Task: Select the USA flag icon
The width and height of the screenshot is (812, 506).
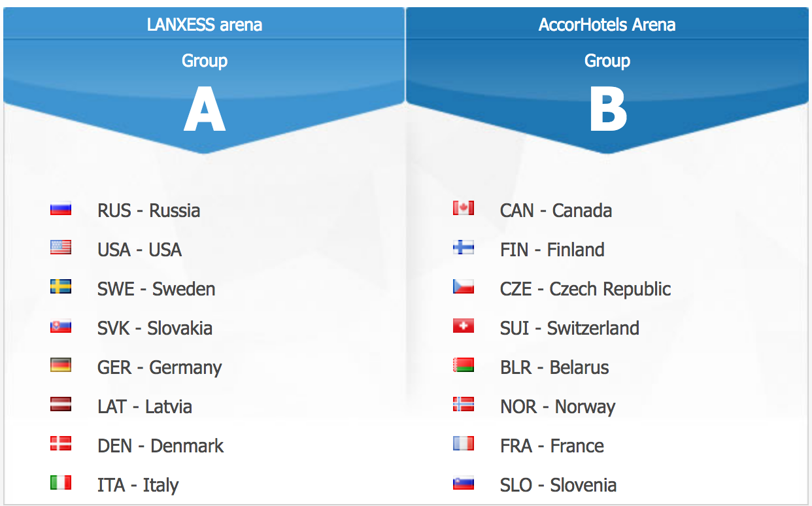Action: 61,248
